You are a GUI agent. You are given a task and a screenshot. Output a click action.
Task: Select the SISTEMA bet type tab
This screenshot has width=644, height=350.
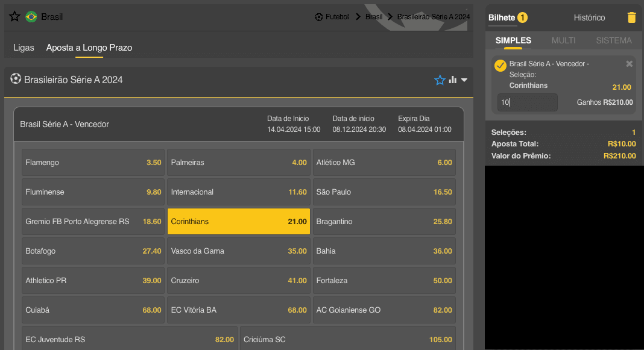(x=614, y=40)
